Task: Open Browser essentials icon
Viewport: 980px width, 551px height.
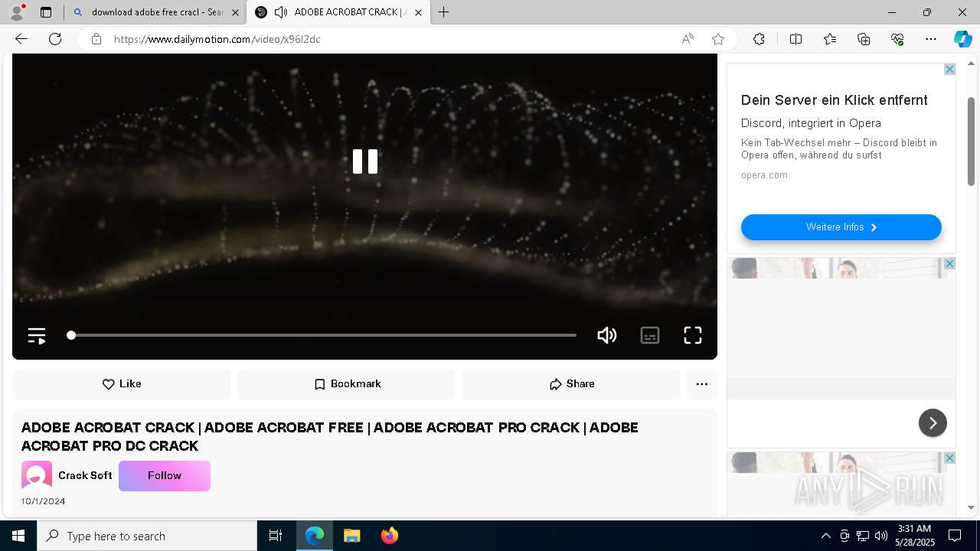Action: (x=897, y=39)
